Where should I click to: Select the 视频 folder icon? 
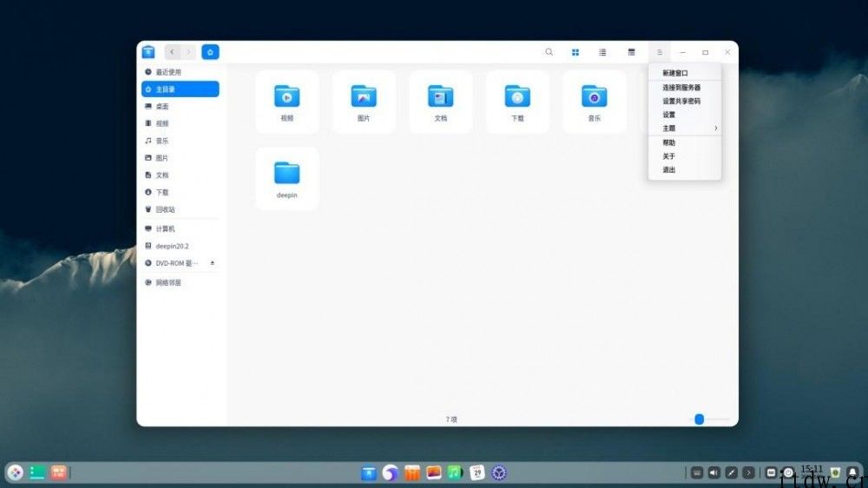coord(286,102)
